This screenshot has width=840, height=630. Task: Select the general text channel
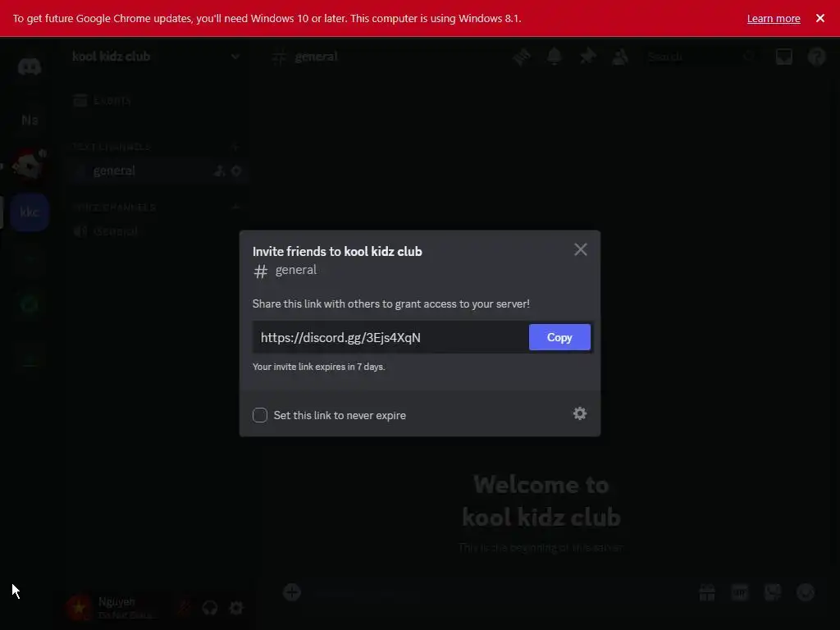pyautogui.click(x=113, y=171)
